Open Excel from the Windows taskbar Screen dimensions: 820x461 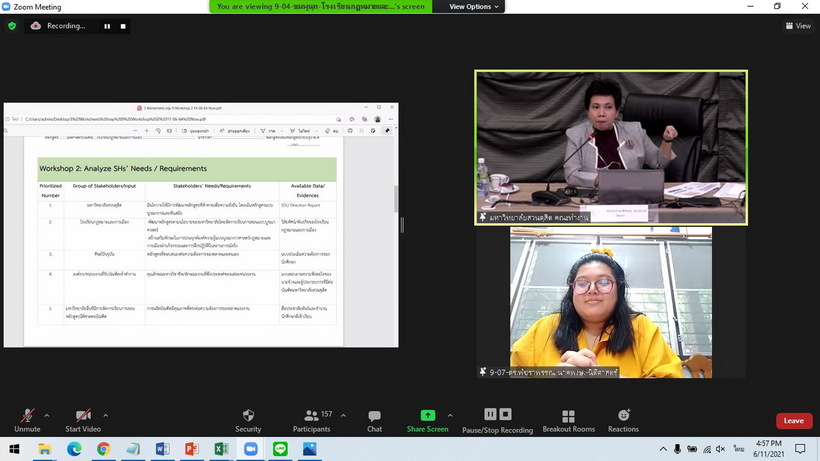coord(220,449)
